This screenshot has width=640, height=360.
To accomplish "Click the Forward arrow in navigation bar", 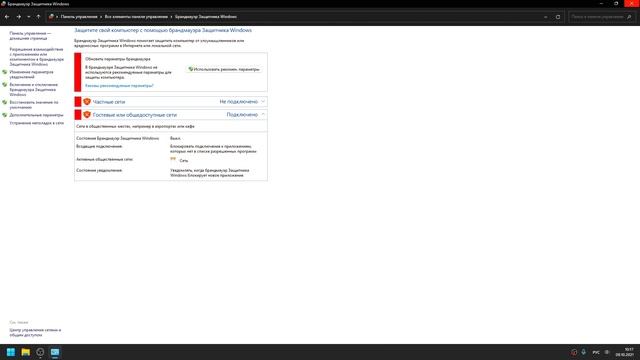I will click(18, 17).
